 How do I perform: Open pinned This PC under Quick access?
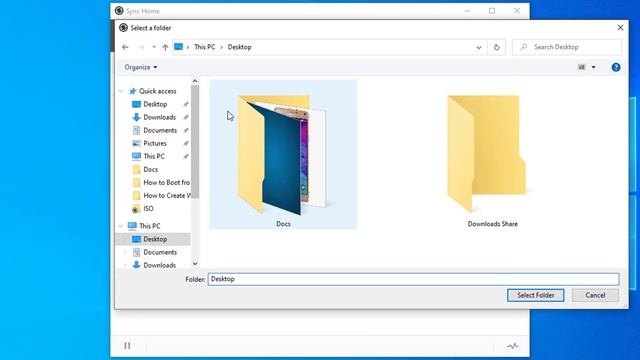[154, 156]
